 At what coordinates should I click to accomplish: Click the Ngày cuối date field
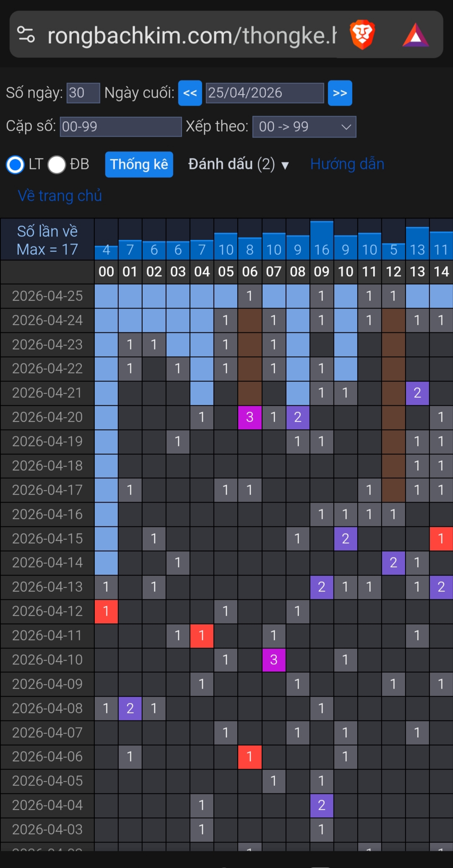(x=265, y=93)
